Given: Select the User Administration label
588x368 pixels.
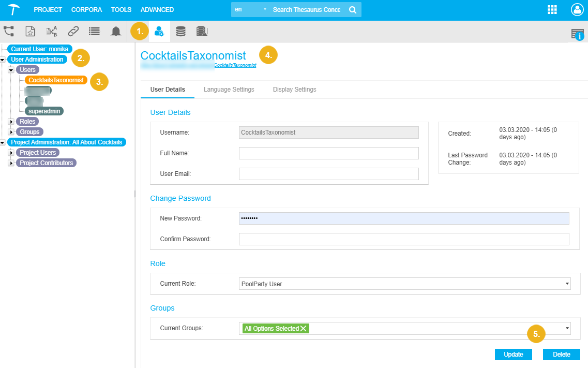Looking at the screenshot, I should 37,60.
